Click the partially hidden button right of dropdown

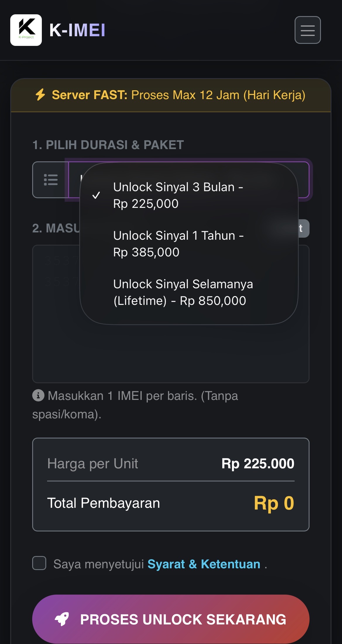click(303, 228)
